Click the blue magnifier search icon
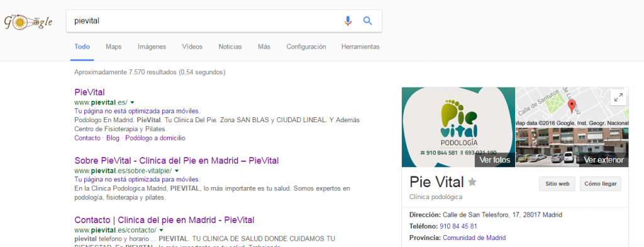 pyautogui.click(x=367, y=21)
